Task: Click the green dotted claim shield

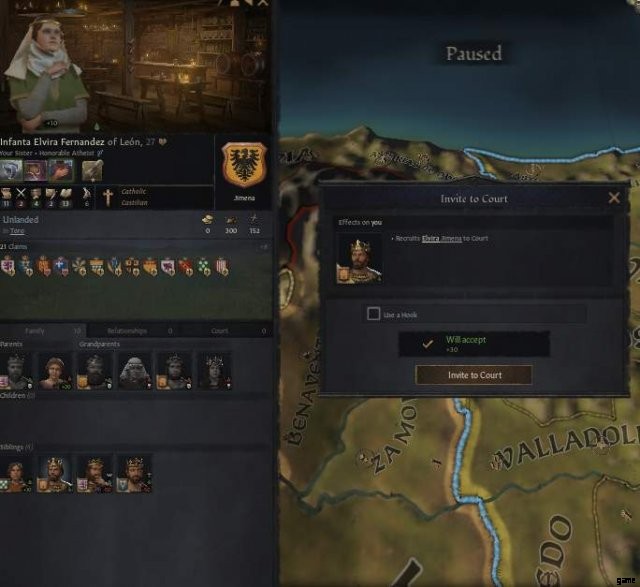Action: (204, 266)
